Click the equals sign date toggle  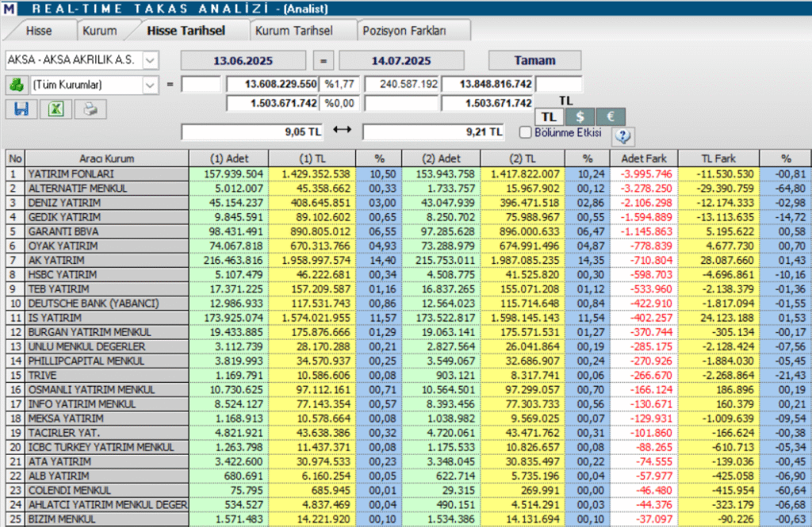point(324,60)
